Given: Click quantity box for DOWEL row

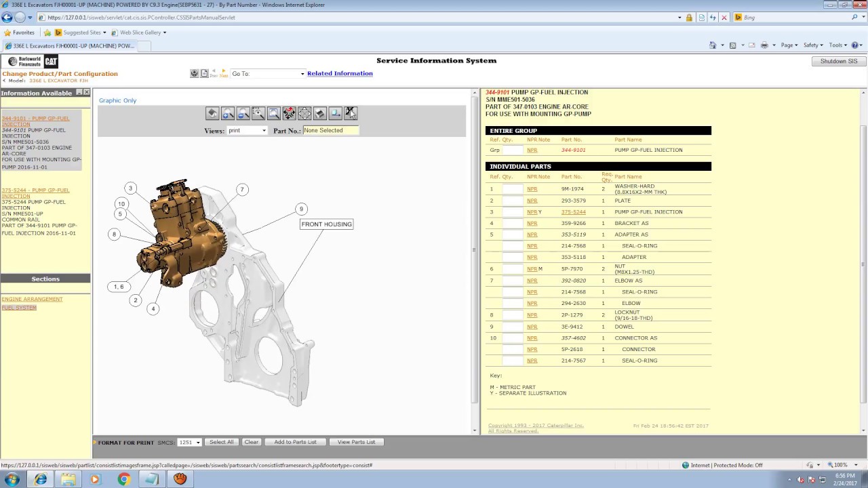Looking at the screenshot, I should 513,327.
